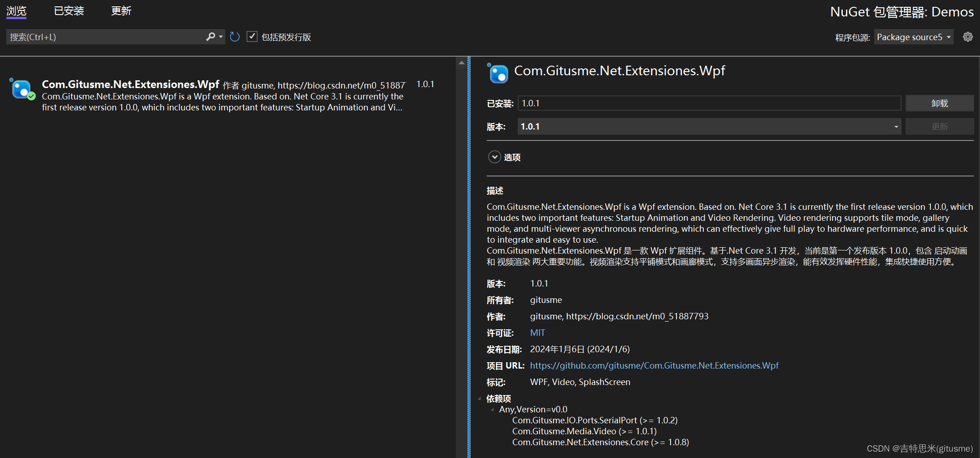The image size is (980, 458).
Task: Click the list scrollbar up arrow
Action: 461,62
